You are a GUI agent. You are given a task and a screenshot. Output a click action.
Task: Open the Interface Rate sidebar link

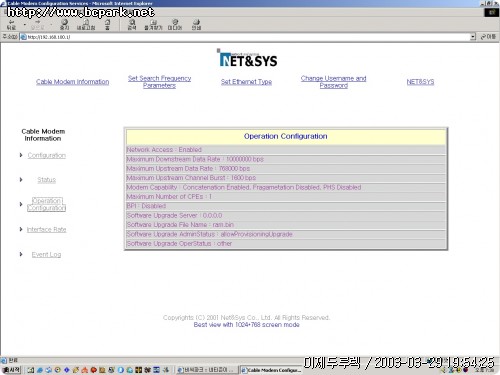[x=46, y=229]
